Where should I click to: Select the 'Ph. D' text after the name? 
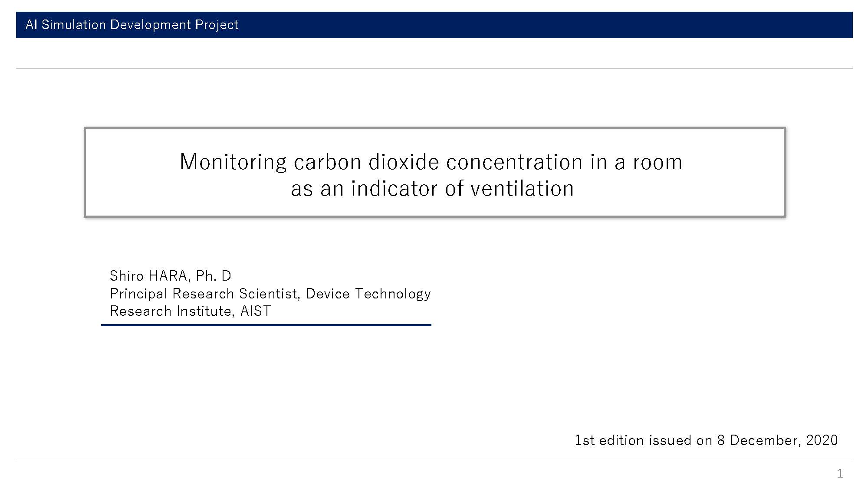[x=214, y=276]
